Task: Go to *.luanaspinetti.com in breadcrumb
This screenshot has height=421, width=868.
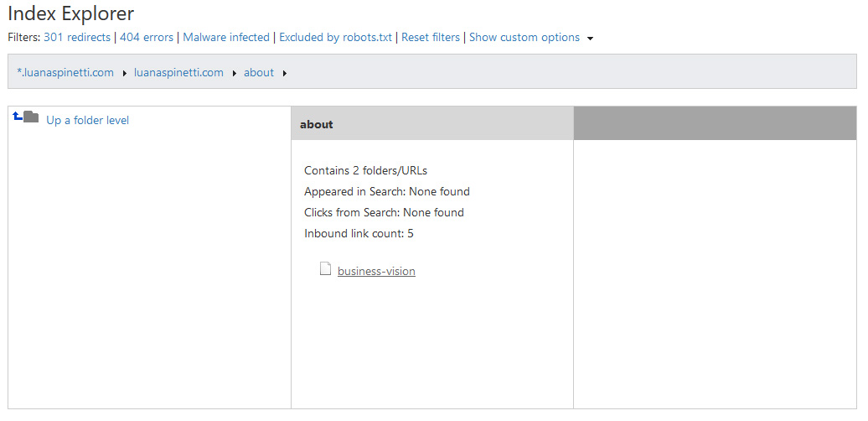Action: tap(65, 72)
